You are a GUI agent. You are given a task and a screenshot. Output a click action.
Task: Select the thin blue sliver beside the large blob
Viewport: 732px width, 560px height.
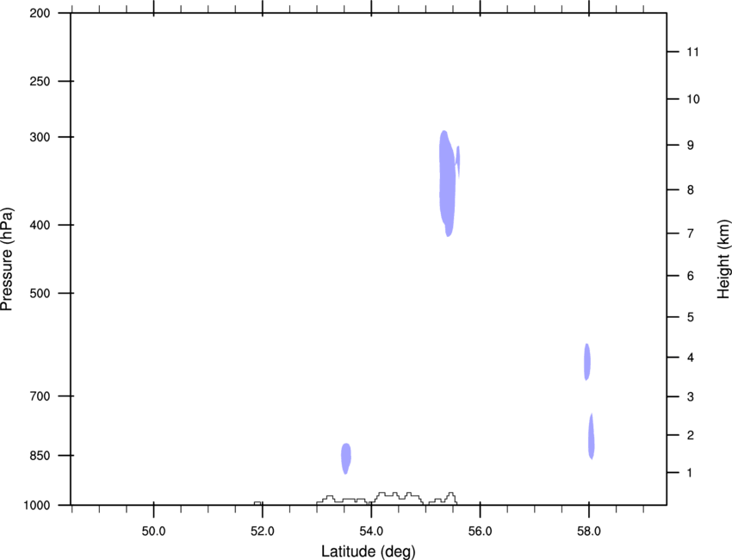tap(458, 162)
